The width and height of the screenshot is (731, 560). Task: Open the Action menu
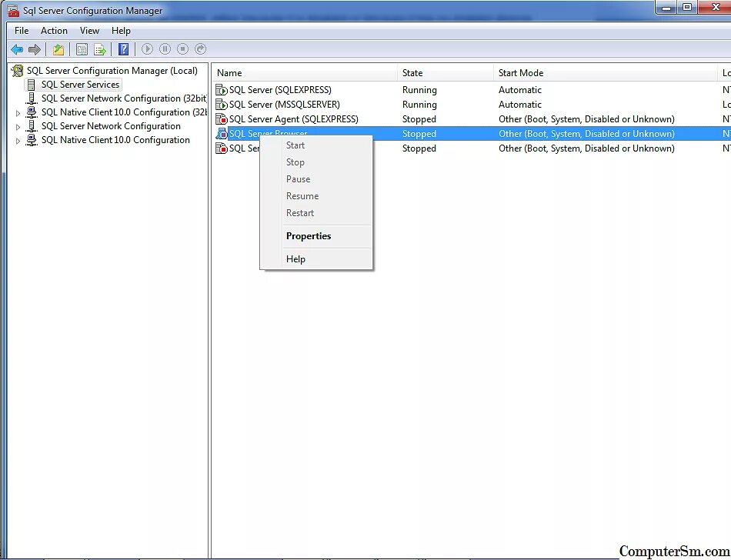[x=54, y=31]
